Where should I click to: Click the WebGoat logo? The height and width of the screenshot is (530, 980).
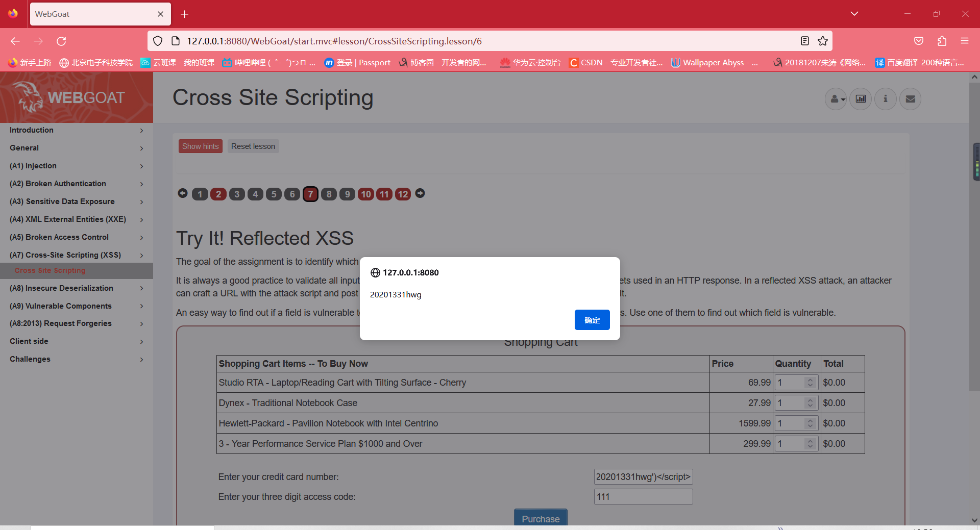(71, 97)
